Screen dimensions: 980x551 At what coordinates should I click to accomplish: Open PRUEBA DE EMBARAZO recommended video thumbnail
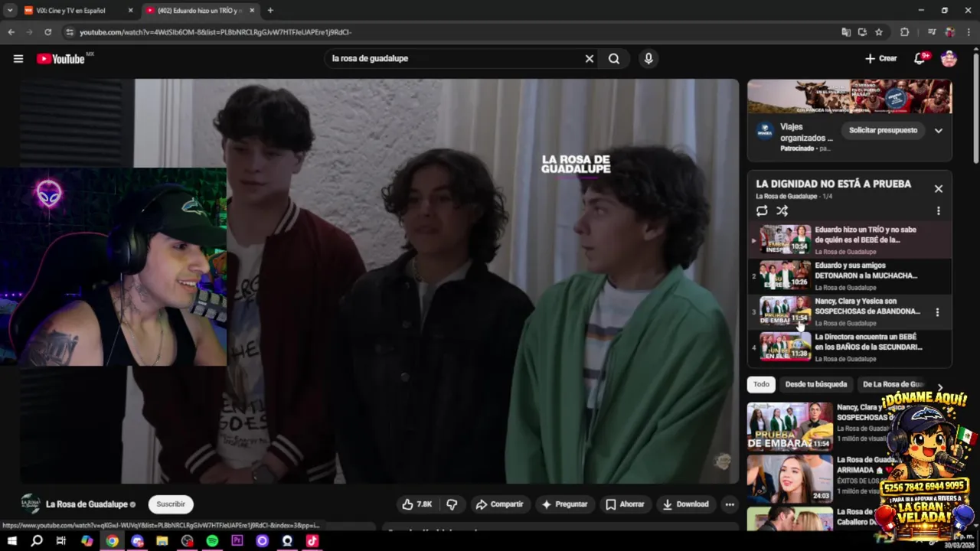[x=789, y=426]
